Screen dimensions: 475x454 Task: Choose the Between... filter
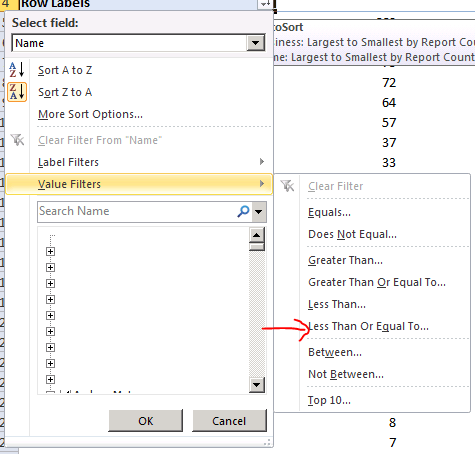[x=335, y=352]
